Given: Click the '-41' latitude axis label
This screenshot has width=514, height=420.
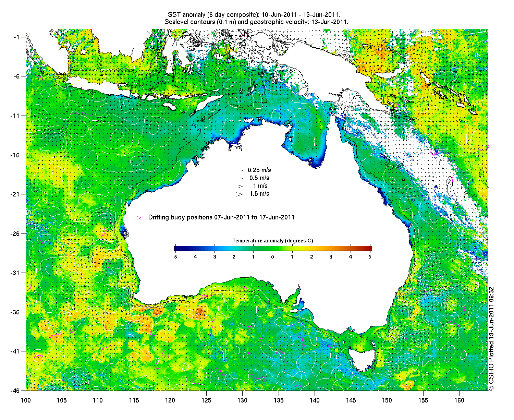Looking at the screenshot, I should click(x=15, y=351).
